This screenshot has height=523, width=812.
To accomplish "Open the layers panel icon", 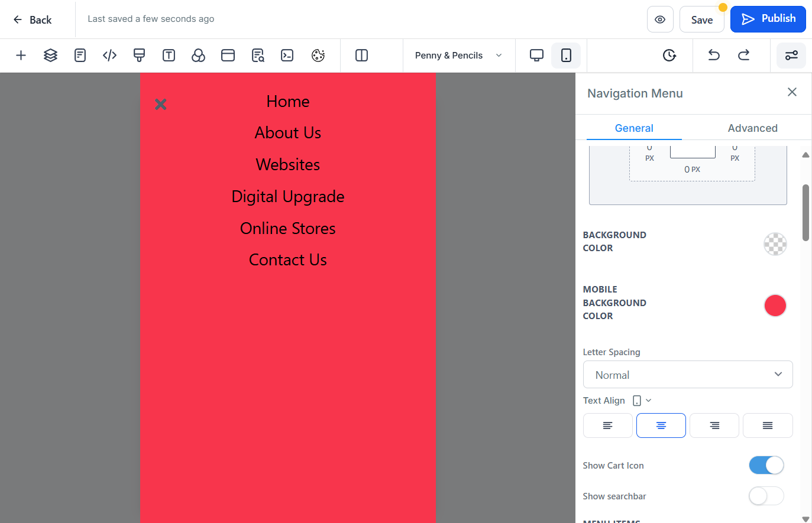I will click(x=50, y=56).
